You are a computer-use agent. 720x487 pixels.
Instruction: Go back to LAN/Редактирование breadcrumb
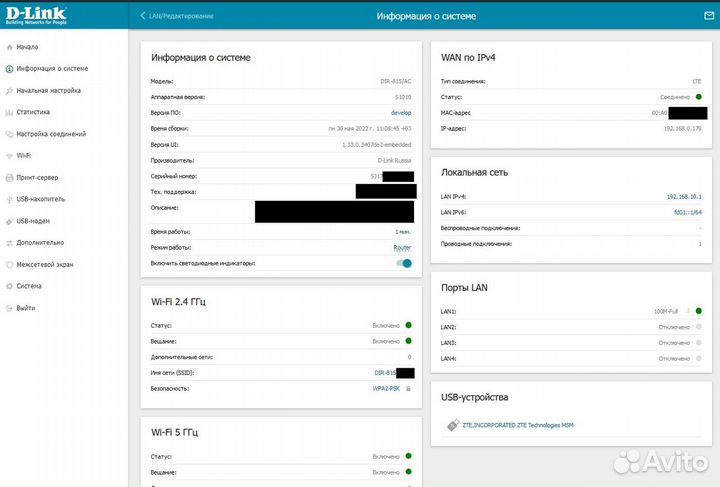(180, 17)
